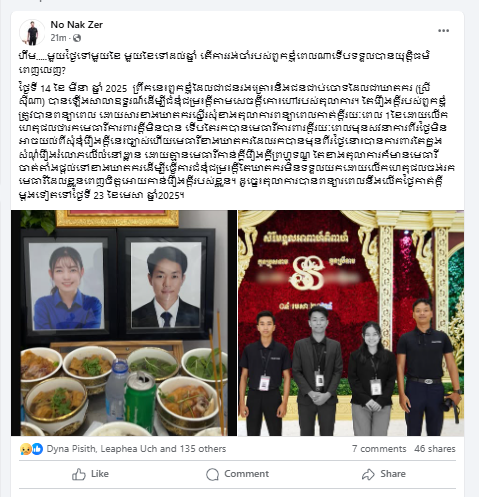Click the arrow Share icon
Viewport: 479px width, 497px height.
[368, 474]
